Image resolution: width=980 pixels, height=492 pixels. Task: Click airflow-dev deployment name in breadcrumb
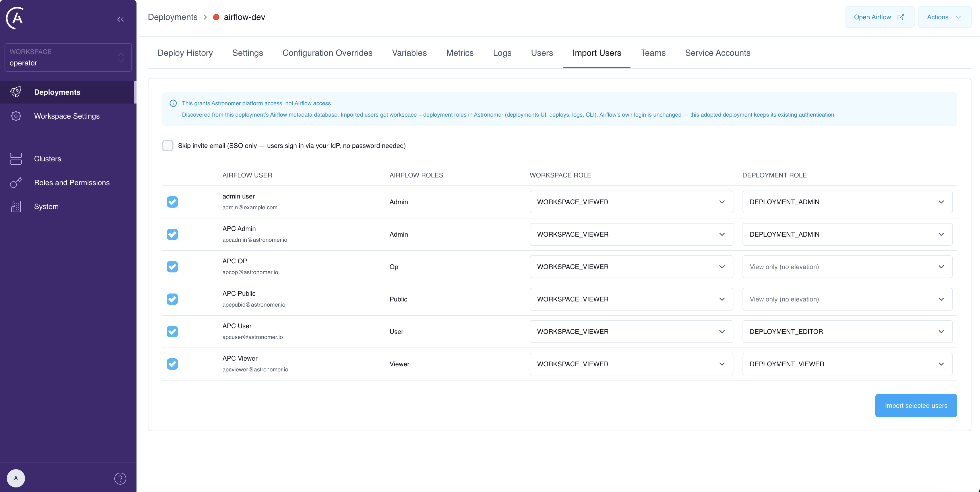245,17
